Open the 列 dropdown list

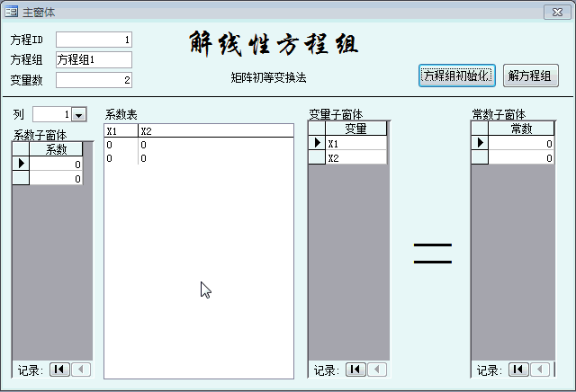pos(78,115)
